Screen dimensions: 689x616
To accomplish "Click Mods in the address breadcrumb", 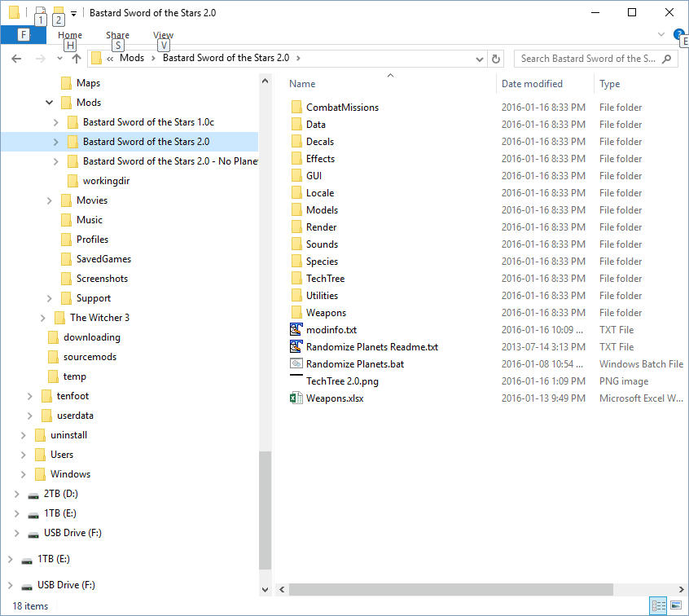I will [x=132, y=58].
